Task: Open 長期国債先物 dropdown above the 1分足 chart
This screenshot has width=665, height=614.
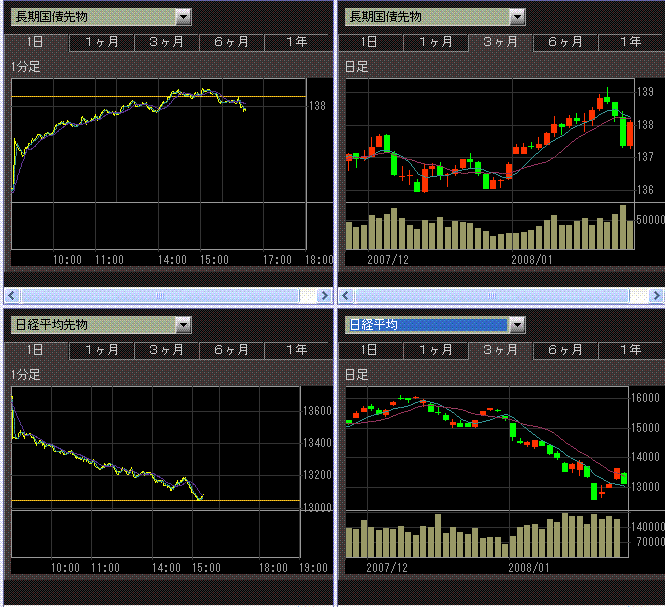Action: (182, 17)
